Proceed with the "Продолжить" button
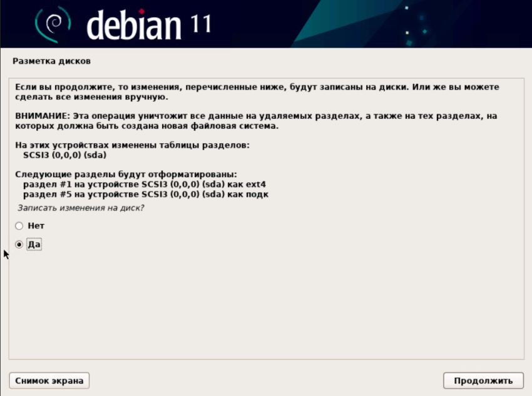The image size is (532, 396). pos(483,381)
